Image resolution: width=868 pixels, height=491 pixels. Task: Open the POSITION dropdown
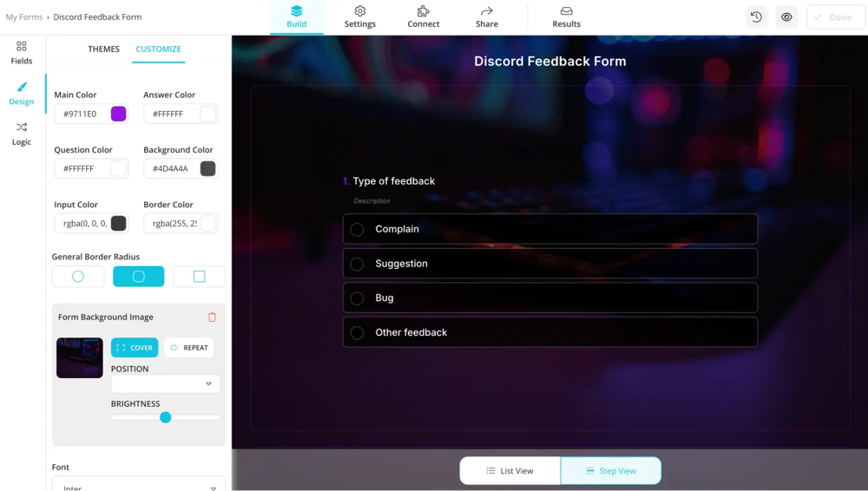tap(166, 383)
